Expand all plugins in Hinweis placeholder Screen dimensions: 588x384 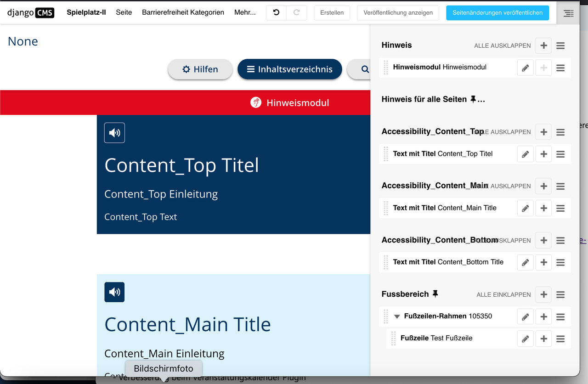point(503,45)
